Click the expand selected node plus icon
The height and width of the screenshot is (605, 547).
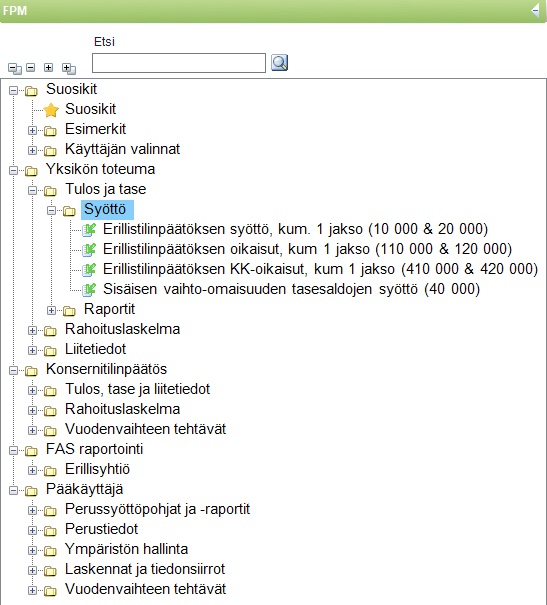tap(48, 68)
